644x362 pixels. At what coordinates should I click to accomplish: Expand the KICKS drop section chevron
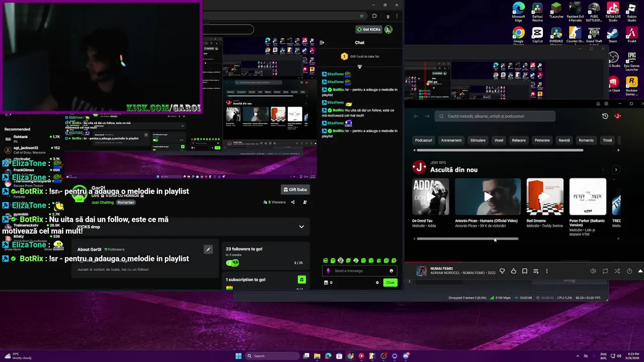coord(301,227)
